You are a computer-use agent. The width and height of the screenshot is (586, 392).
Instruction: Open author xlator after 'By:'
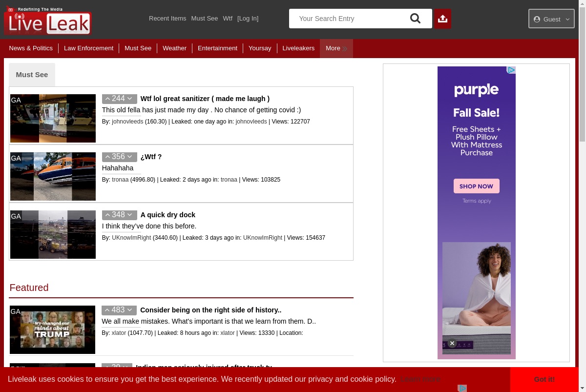tap(119, 333)
